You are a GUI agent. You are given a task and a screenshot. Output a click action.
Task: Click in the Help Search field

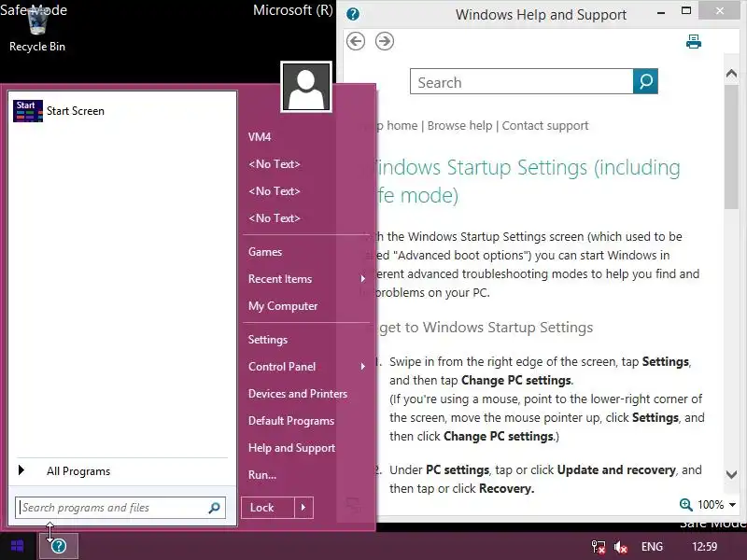point(522,81)
